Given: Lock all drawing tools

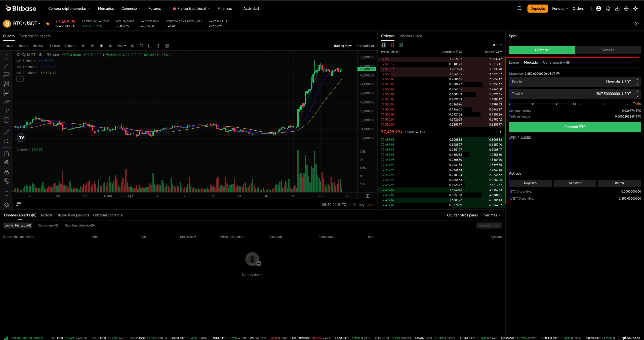Looking at the screenshot, I should 7,172.
